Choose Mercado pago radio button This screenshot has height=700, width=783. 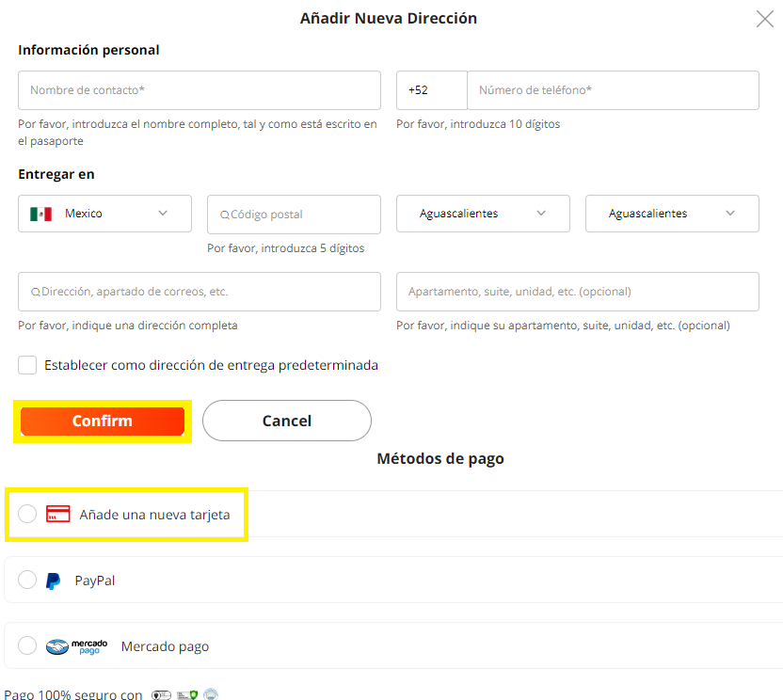(27, 645)
